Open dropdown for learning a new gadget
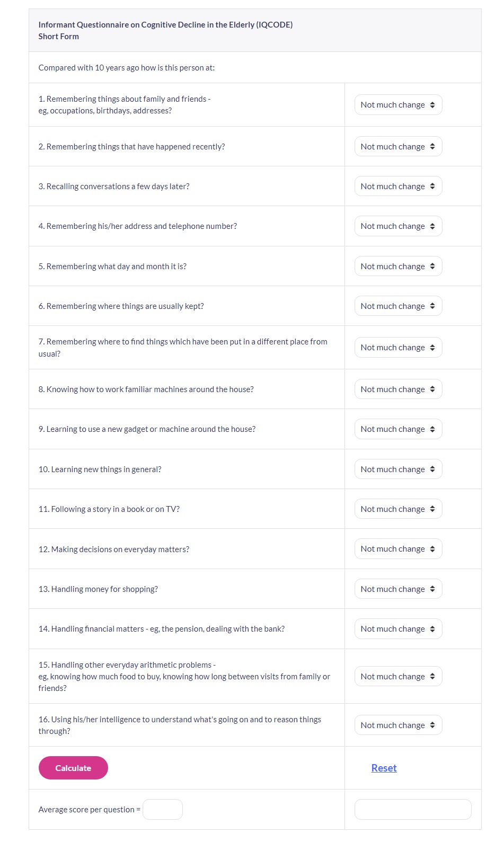This screenshot has width=504, height=842. pos(398,429)
